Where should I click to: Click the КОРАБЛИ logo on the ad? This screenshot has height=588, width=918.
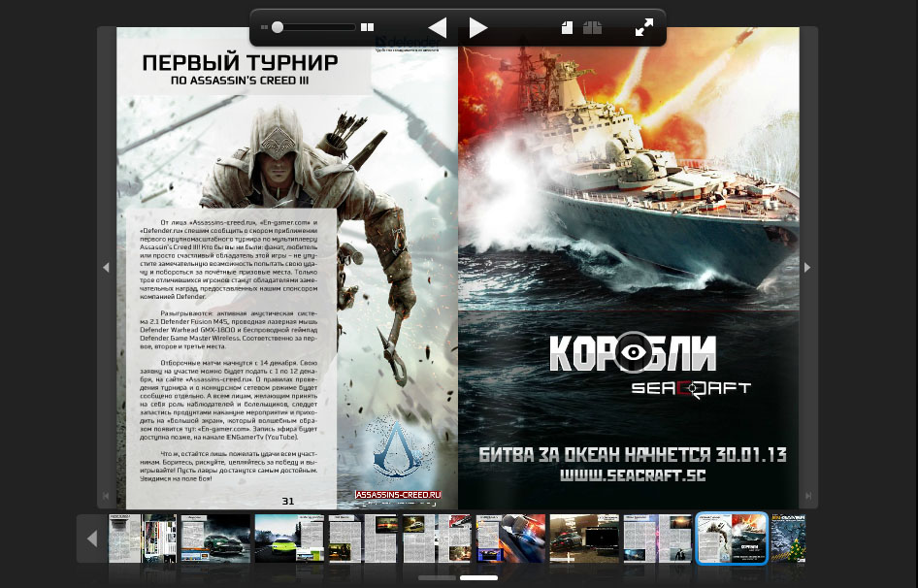tap(633, 352)
